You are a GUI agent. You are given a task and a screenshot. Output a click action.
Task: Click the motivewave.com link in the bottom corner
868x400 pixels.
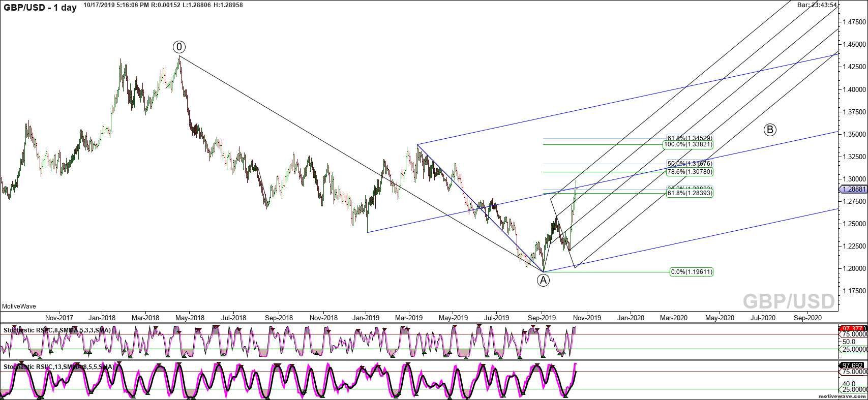coord(841,395)
